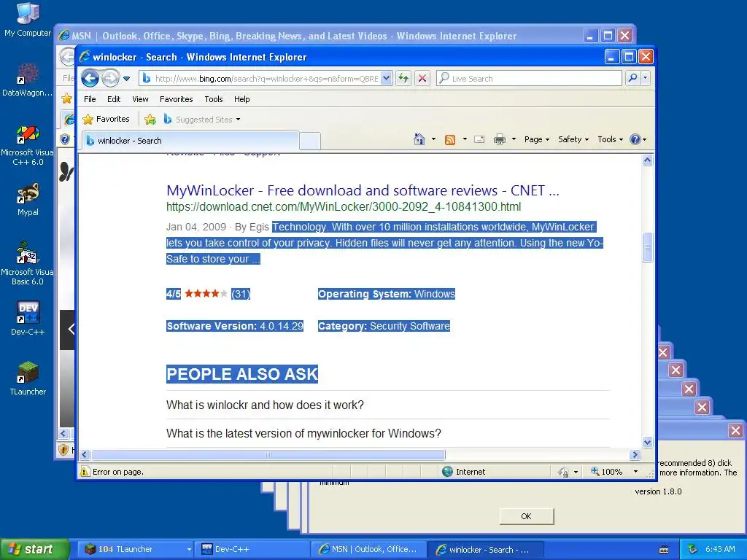
Task: Open the search provider dropdown arrow
Action: point(645,77)
